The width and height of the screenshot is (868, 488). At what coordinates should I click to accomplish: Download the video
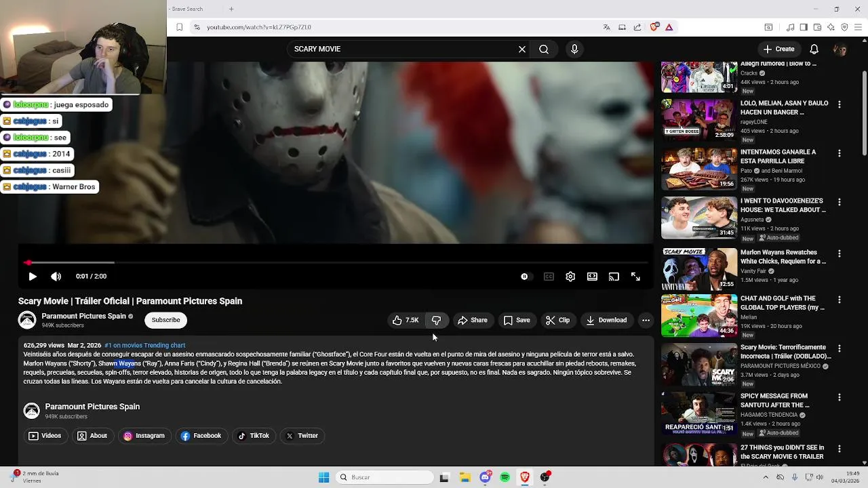point(606,320)
